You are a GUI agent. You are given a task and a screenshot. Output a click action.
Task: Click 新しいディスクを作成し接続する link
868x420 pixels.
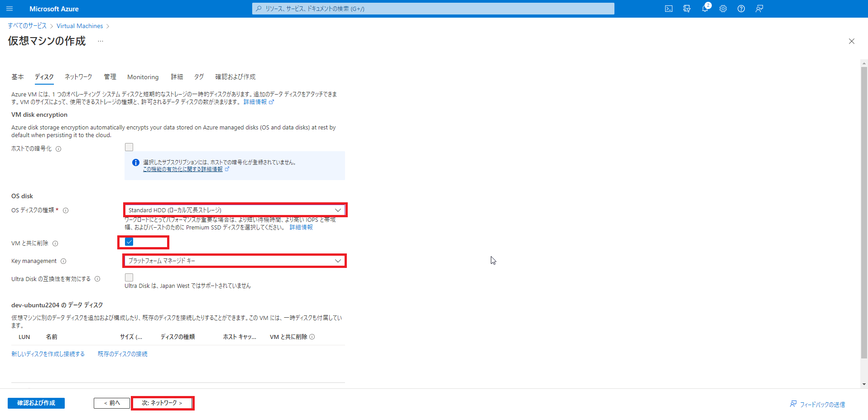tap(48, 354)
